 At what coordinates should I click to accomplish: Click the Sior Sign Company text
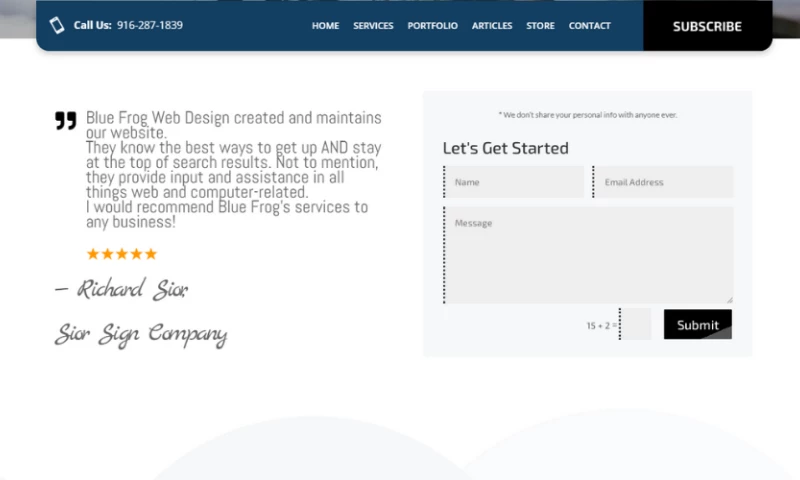[141, 334]
